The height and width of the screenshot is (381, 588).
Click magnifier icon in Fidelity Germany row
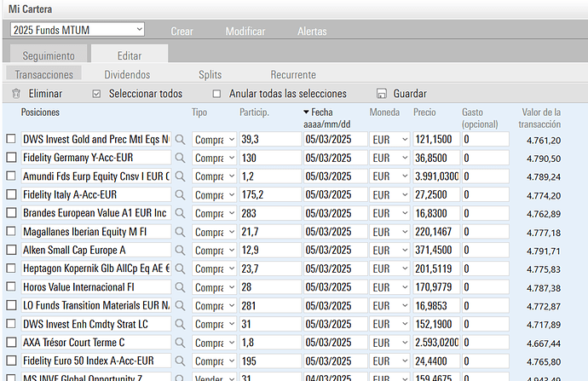(x=180, y=158)
